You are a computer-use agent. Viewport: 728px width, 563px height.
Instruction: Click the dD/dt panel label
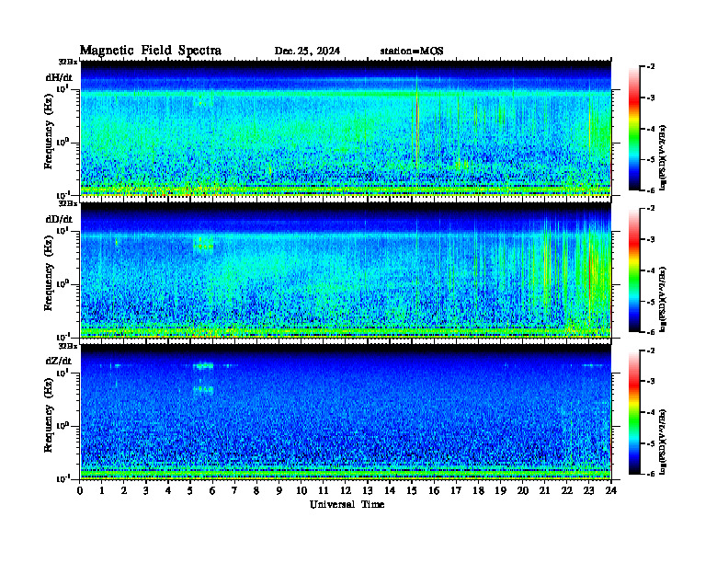point(59,219)
